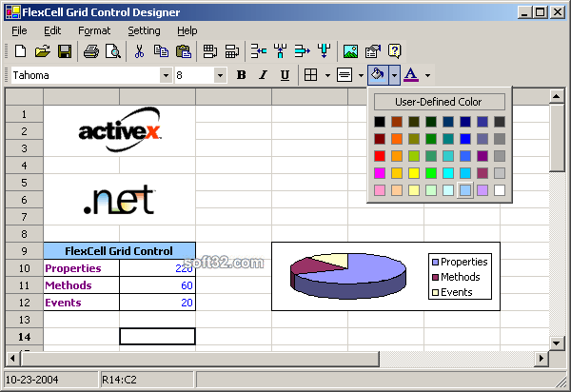Apply font color with A icon
Viewport: 571px width, 392px height.
[x=411, y=75]
